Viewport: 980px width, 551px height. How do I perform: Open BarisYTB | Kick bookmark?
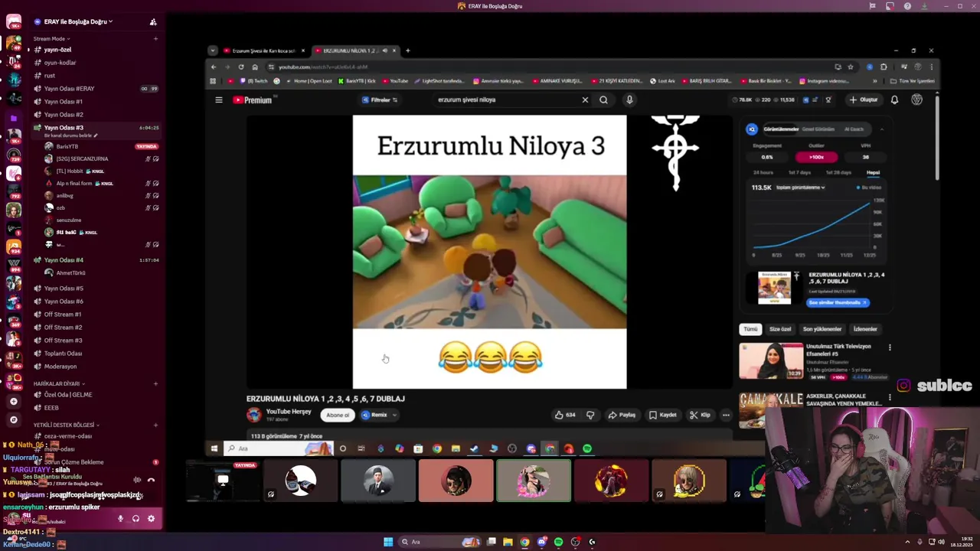point(357,80)
